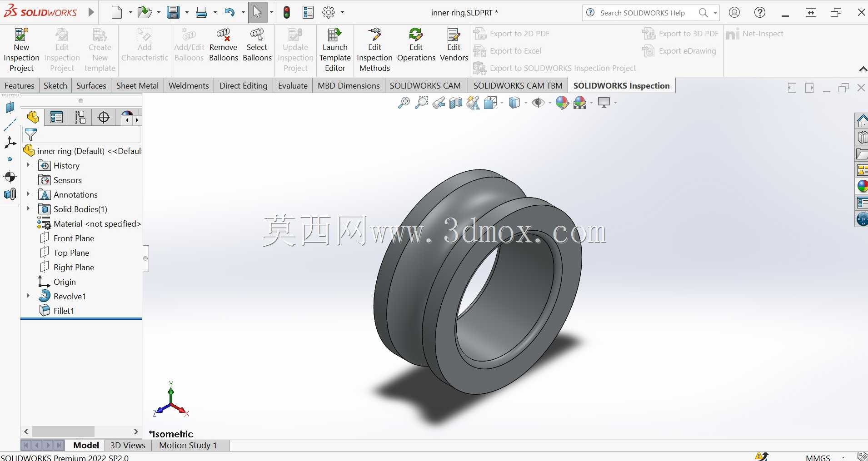The width and height of the screenshot is (868, 461).
Task: Expand the Solid Bodies(1) node
Action: pos(28,209)
